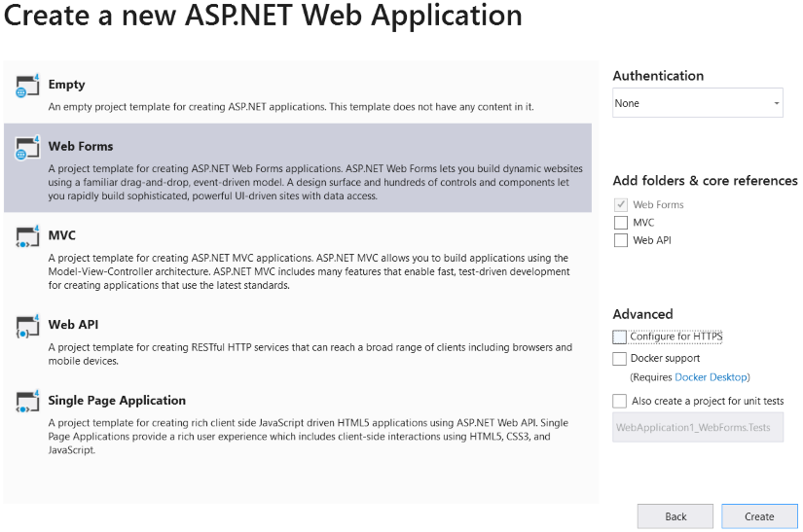Choose the Web API template title
Image resolution: width=803 pixels, height=532 pixels.
click(x=73, y=324)
